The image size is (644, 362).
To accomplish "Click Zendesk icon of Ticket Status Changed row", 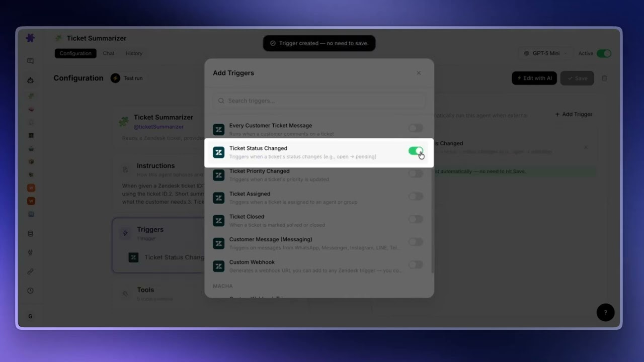I will click(218, 152).
